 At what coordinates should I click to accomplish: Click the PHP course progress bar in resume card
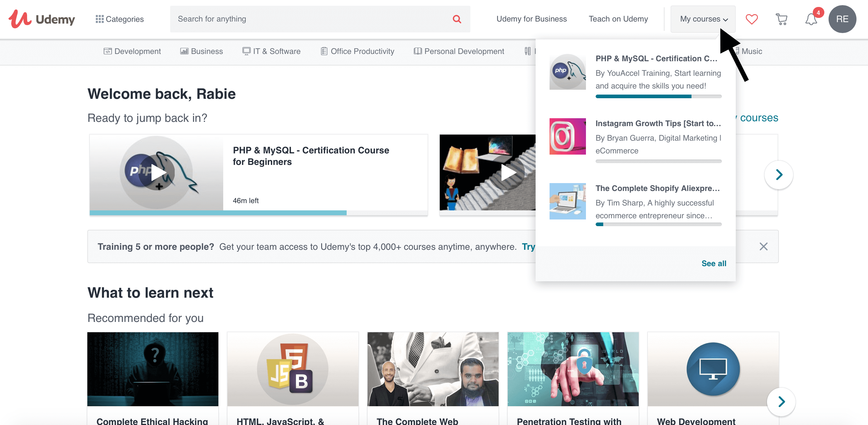pyautogui.click(x=258, y=213)
